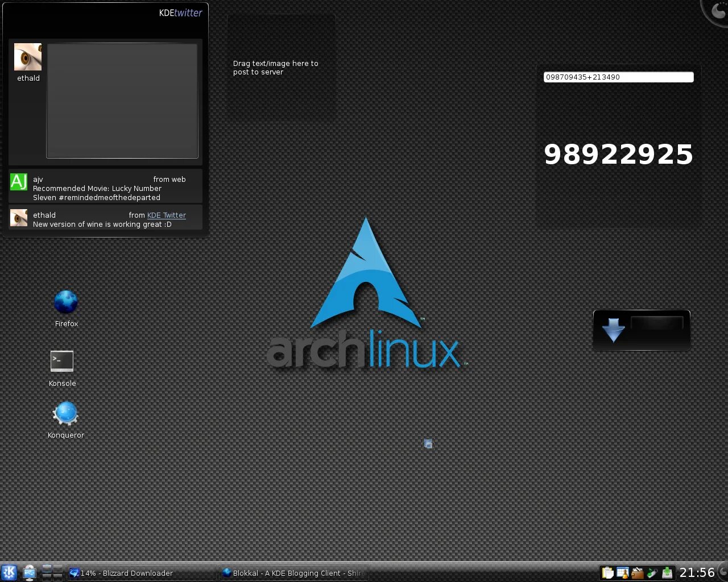Click the 'ethald' username under the avatar

(28, 78)
